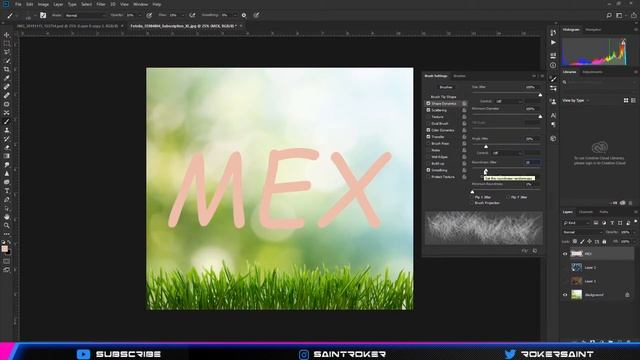Open the layer blend mode Normal dropdown
Image resolution: width=640 pixels, height=360 pixels.
click(x=582, y=232)
